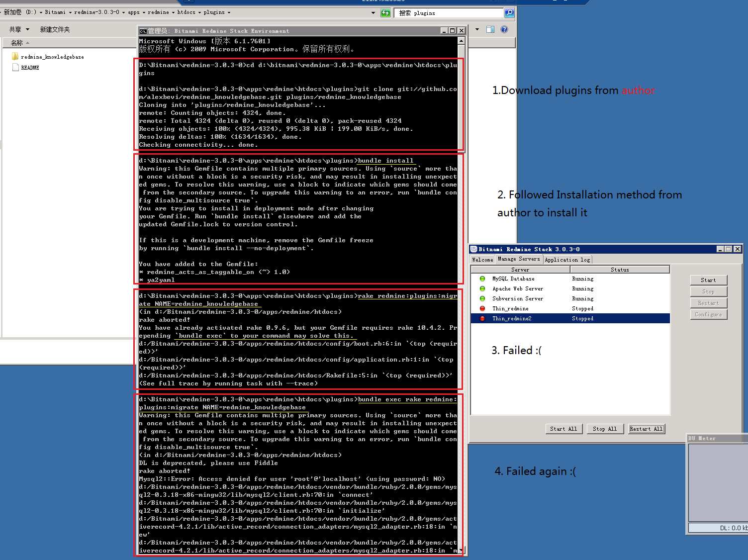Minimize the Bitnami Redmine Stack window
The width and height of the screenshot is (748, 560).
[720, 249]
